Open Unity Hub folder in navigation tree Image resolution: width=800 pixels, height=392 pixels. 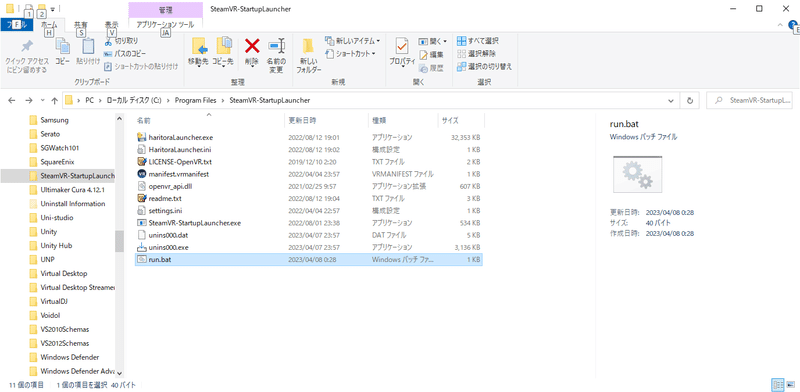click(x=56, y=246)
